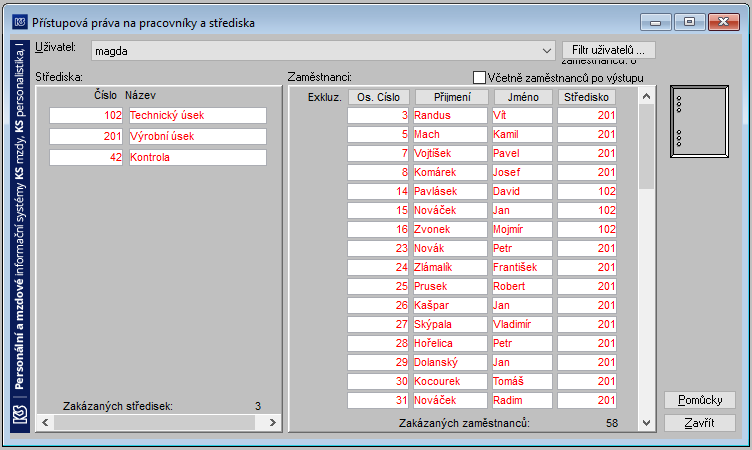Click the KS application icon in title bar

point(20,22)
